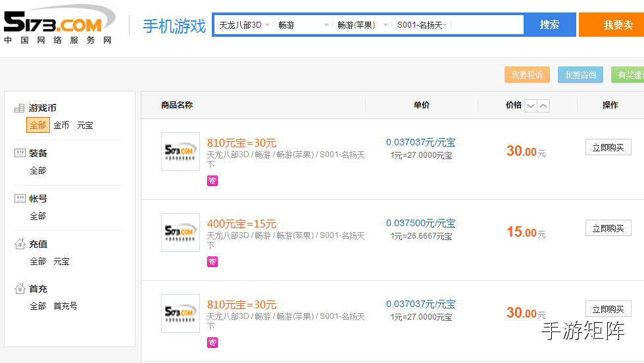Click pink 寄 badge on last 810元宝 listing

coord(212,343)
